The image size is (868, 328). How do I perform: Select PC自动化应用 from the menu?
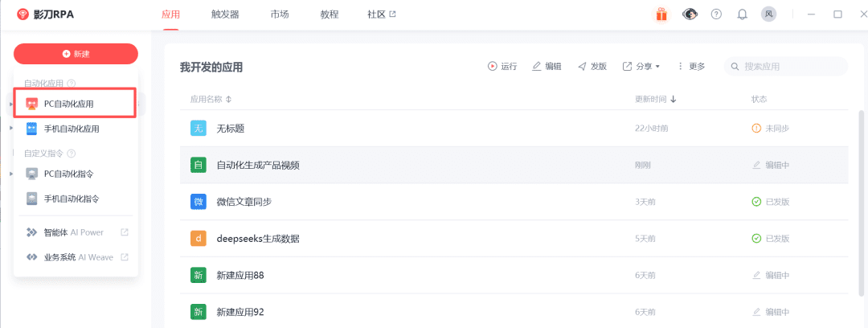(75, 104)
